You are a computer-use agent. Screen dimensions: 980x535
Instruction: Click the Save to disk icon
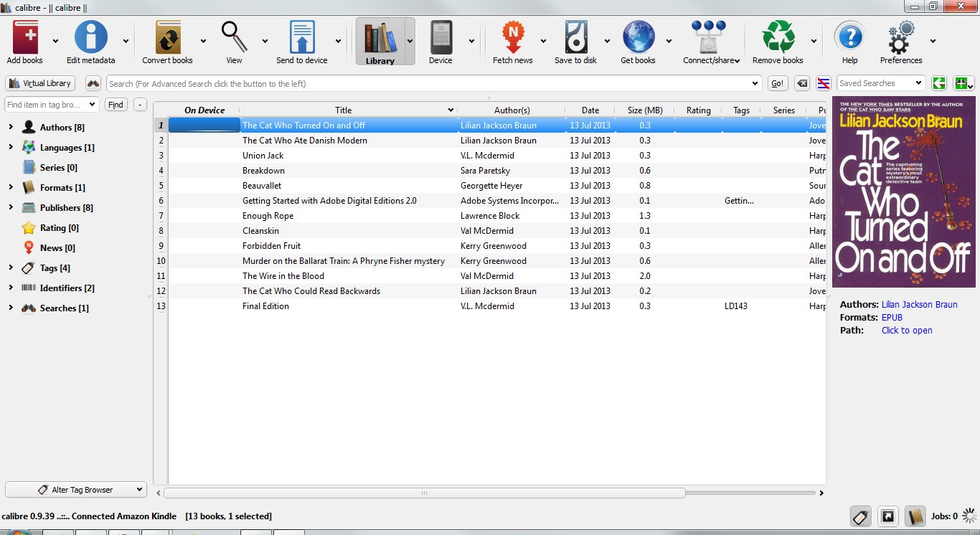(x=576, y=37)
